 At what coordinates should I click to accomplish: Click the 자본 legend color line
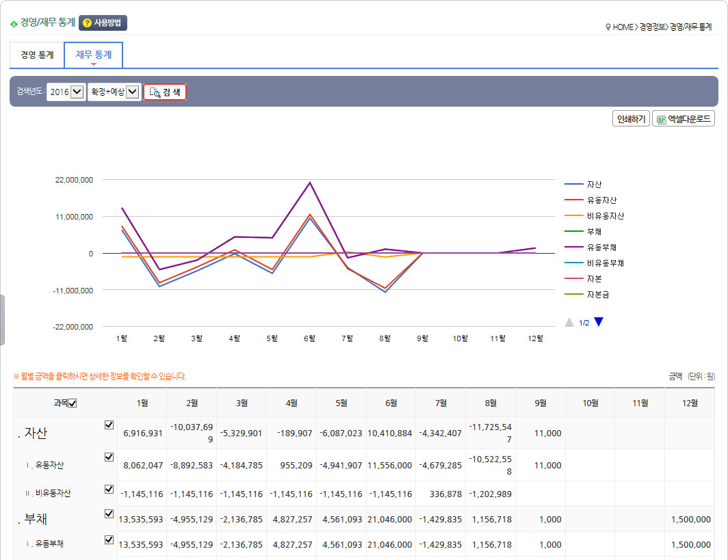coord(574,279)
